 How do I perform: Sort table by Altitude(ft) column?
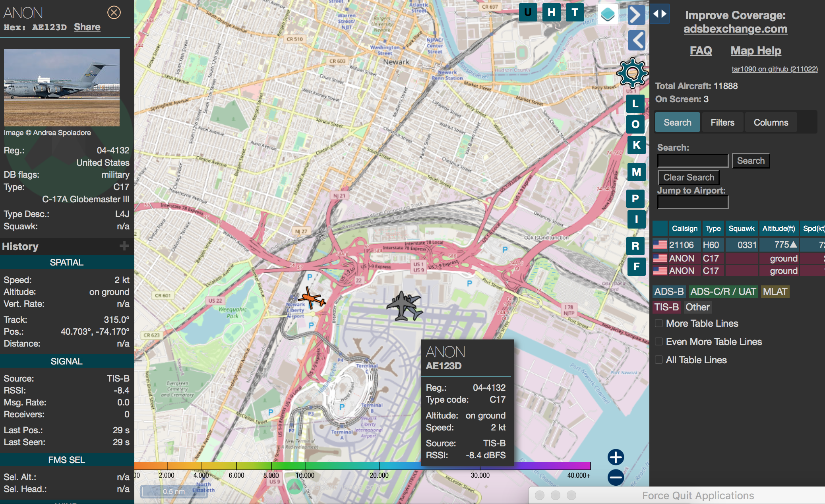(x=779, y=229)
